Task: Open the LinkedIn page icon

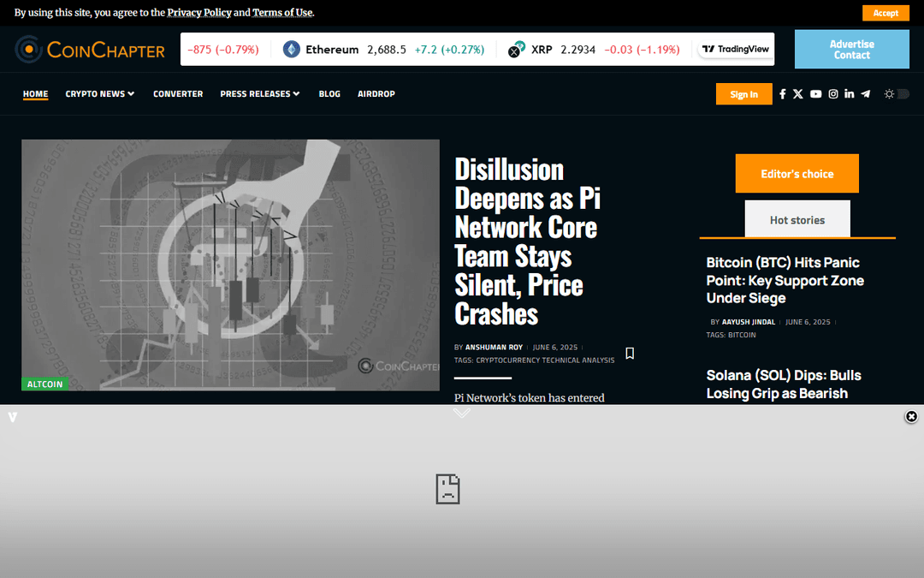Action: pyautogui.click(x=850, y=94)
